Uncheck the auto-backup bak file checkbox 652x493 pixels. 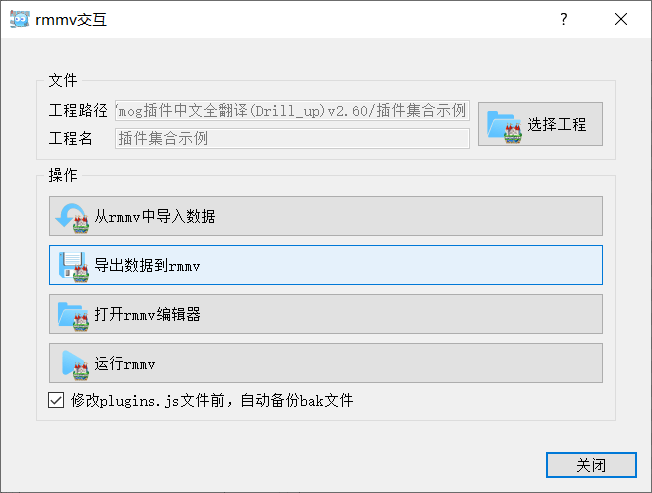pos(56,401)
